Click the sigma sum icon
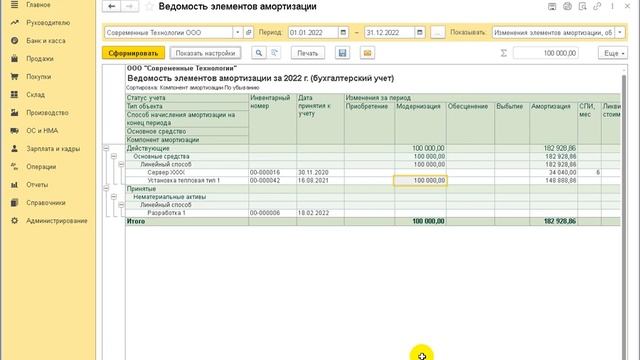640x360 pixels. click(x=504, y=53)
